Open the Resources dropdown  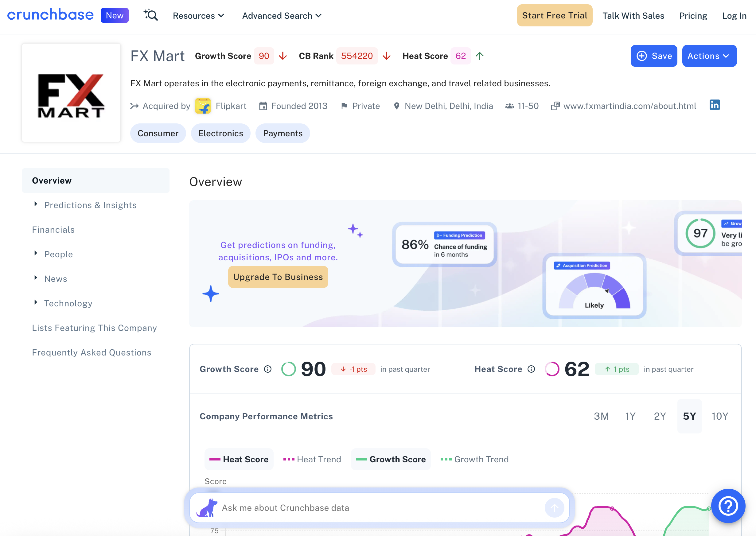tap(198, 16)
